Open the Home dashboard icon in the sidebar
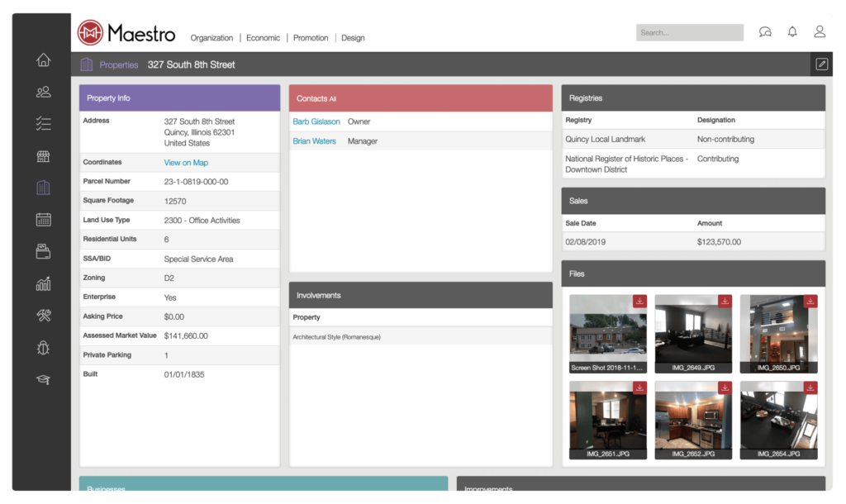846x504 pixels. point(42,59)
